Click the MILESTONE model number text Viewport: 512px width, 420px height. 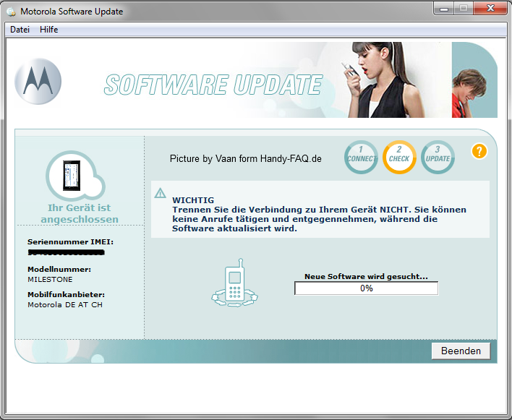(x=50, y=279)
